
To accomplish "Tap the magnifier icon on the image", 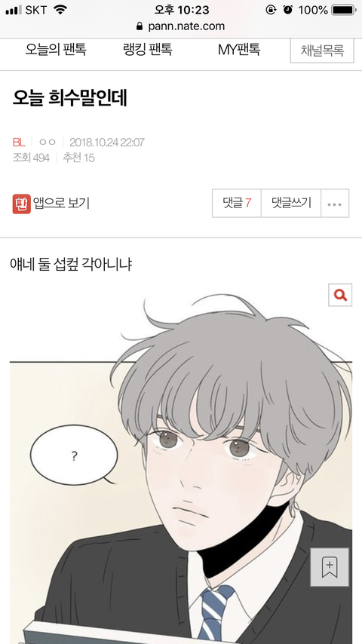I will tap(340, 295).
